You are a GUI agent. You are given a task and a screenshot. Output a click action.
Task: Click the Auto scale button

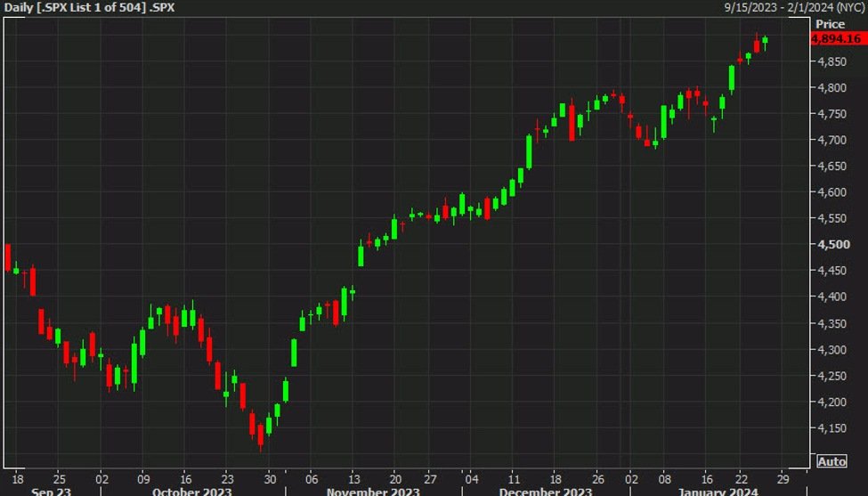tap(832, 461)
